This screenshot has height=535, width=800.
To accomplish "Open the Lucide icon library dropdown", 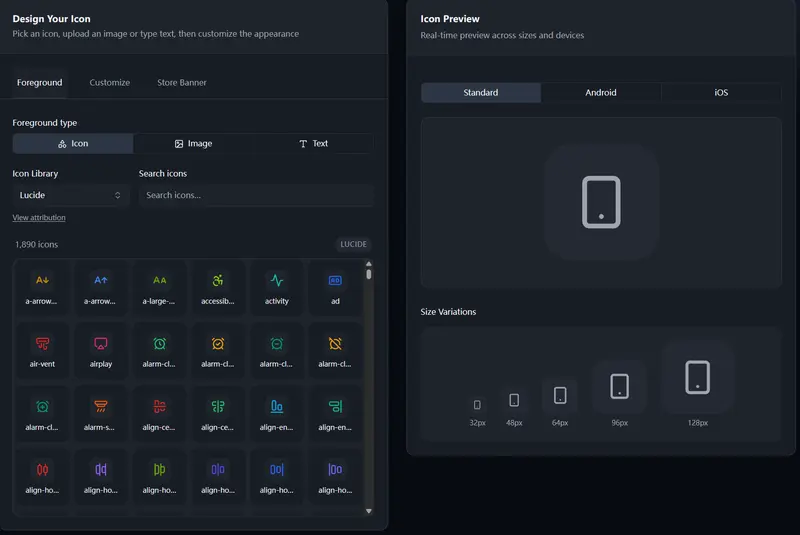I will click(x=70, y=195).
